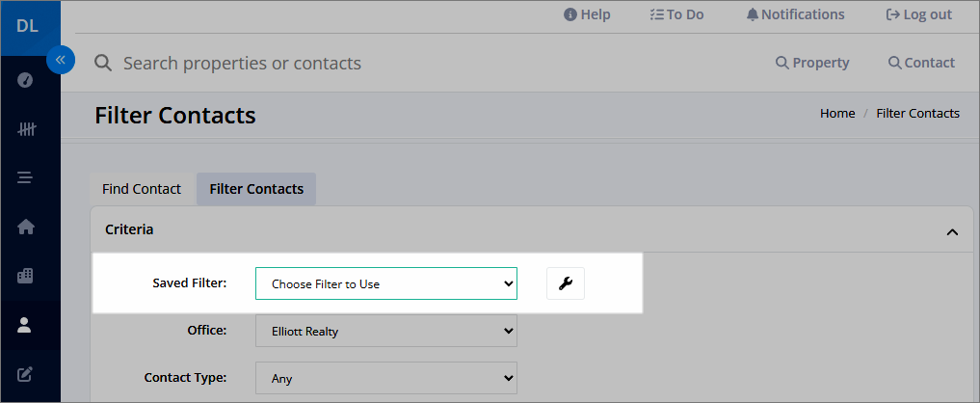Click the tally marks icon in sidebar
980x403 pixels.
[x=26, y=129]
